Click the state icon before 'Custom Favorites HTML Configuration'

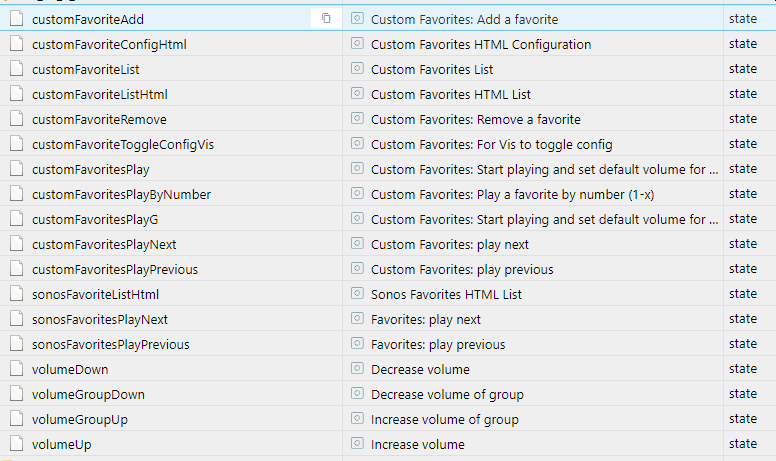357,44
